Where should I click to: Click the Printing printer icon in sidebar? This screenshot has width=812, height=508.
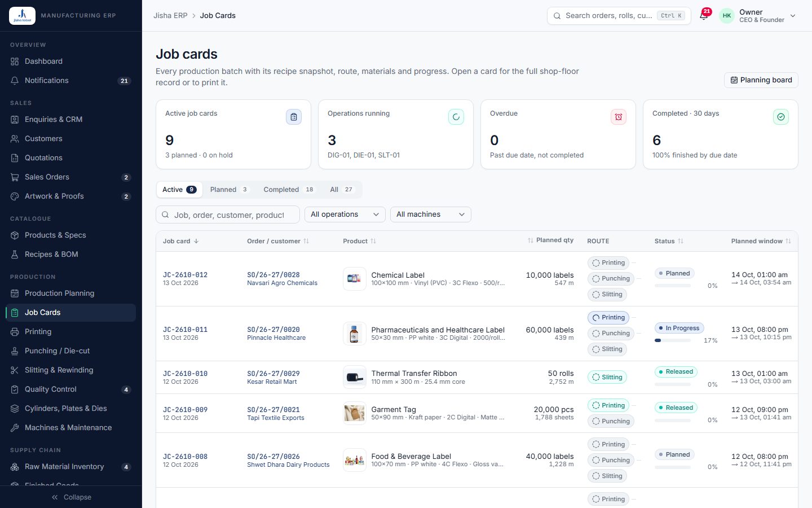pyautogui.click(x=15, y=332)
